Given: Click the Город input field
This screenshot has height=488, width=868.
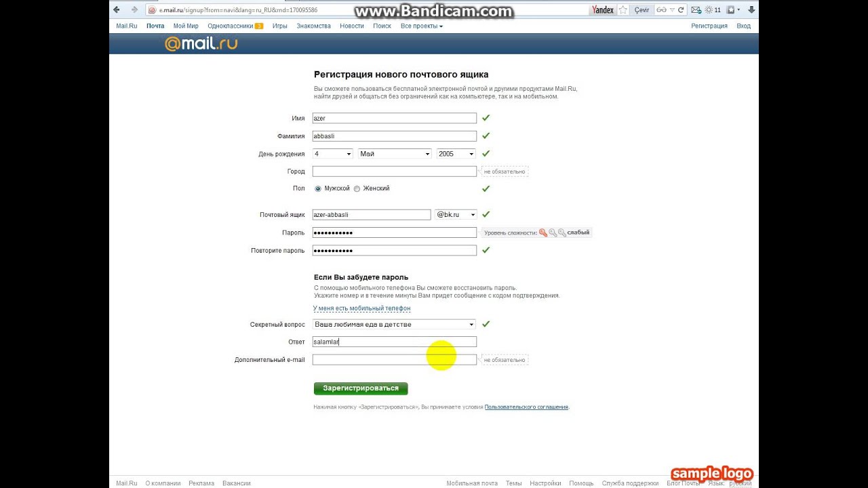Looking at the screenshot, I should [394, 171].
